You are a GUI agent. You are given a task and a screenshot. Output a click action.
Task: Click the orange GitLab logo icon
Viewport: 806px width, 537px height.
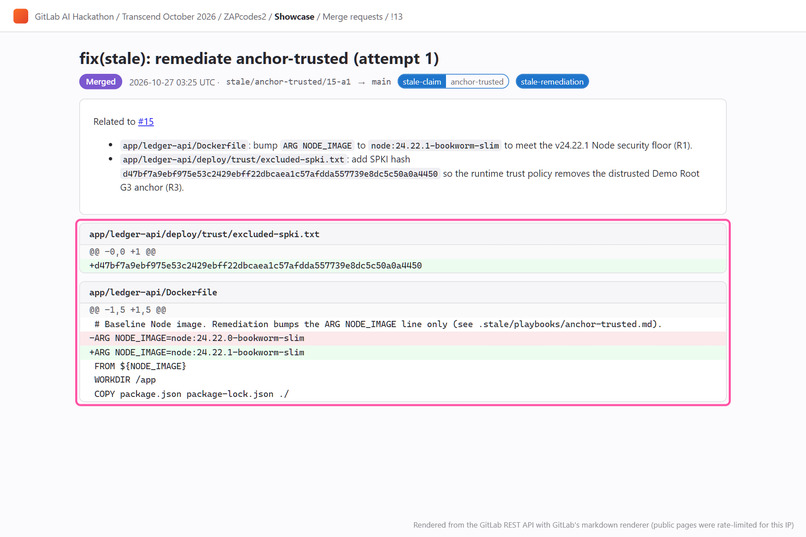(x=21, y=16)
